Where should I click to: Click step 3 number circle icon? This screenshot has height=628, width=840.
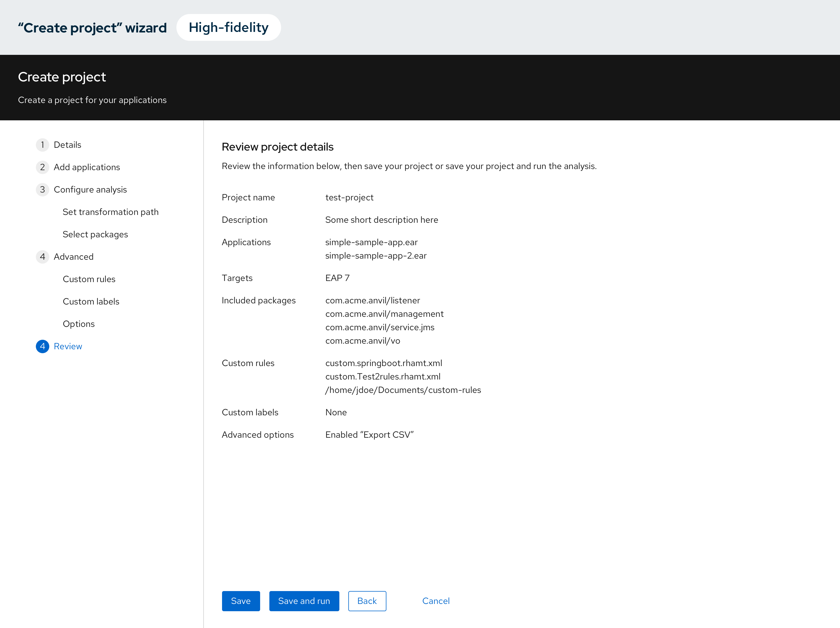click(42, 189)
